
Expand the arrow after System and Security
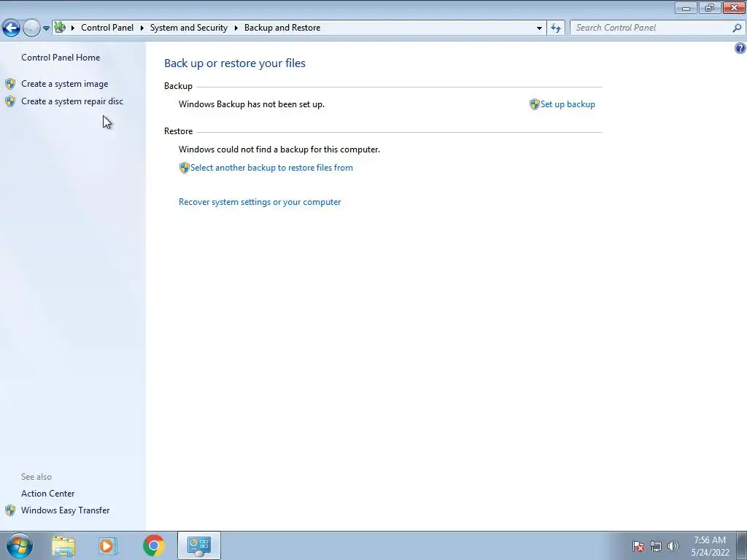(x=236, y=28)
